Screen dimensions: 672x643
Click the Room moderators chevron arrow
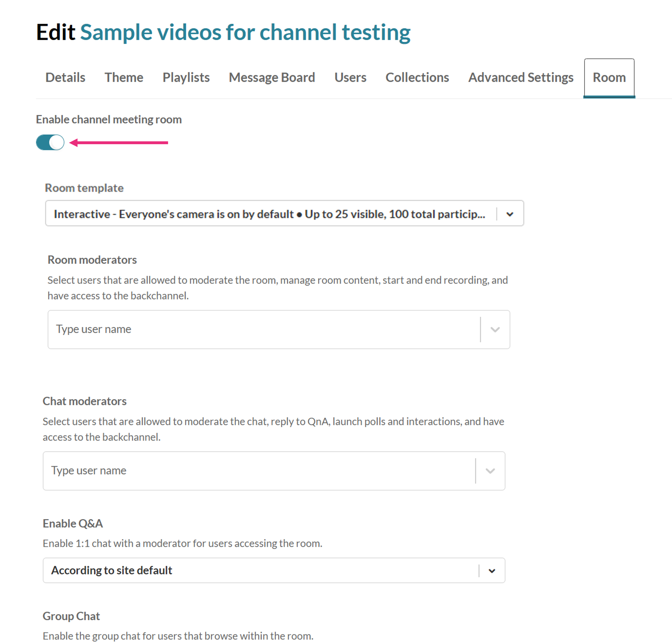(495, 329)
